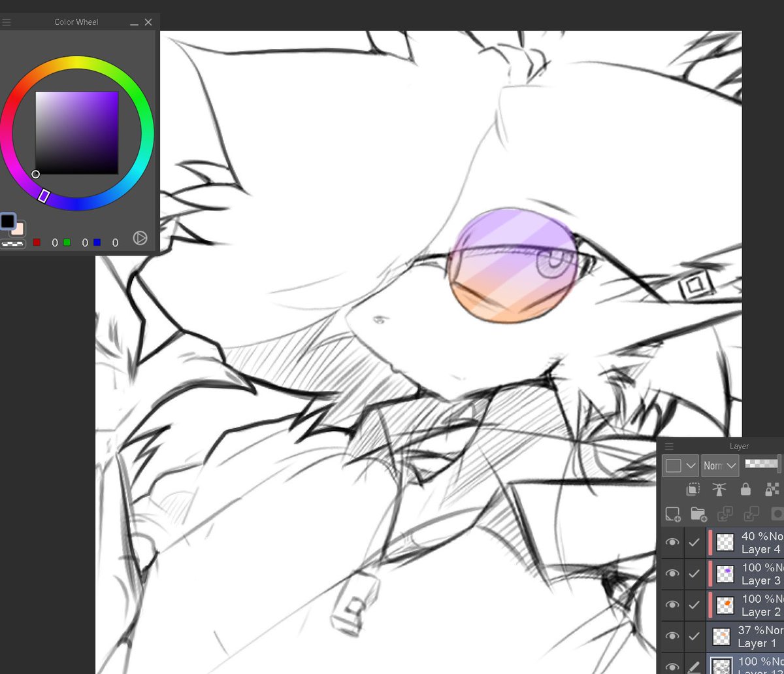Close the Color Wheel panel
Screen dimensions: 784x674
(148, 22)
